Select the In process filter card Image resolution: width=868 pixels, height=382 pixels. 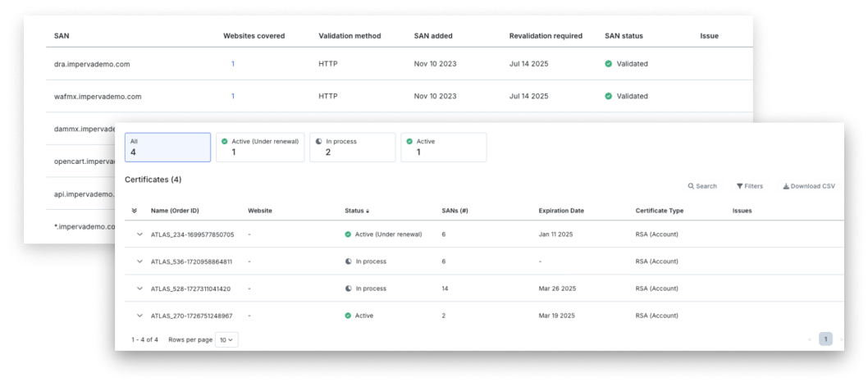coord(352,148)
